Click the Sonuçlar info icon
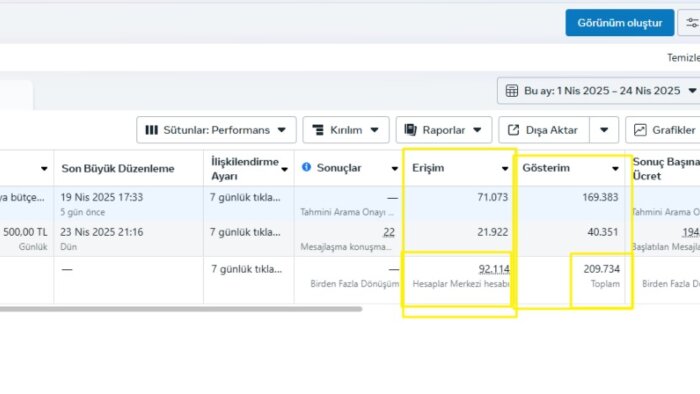700x394 pixels. pos(306,167)
